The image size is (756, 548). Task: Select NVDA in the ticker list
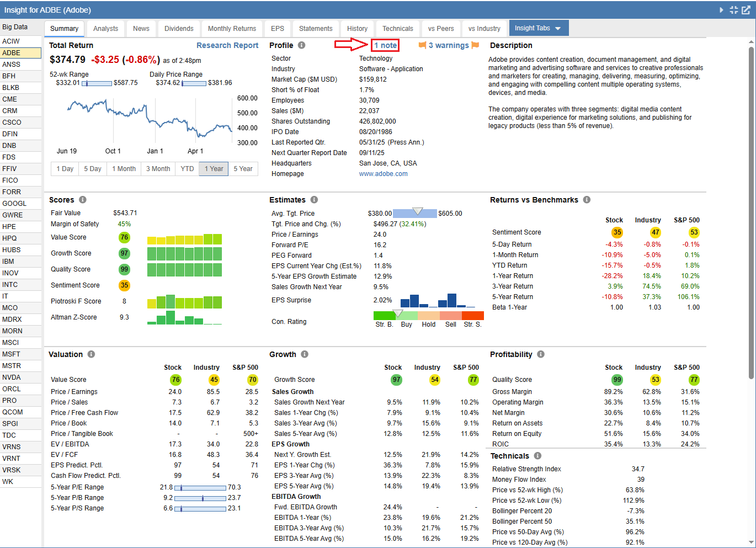[20, 377]
